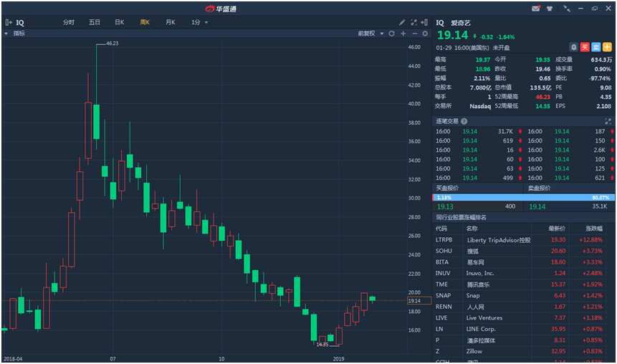Viewport: 617px width, 364px height.
Task: Switch to the 月K tab
Action: (170, 22)
